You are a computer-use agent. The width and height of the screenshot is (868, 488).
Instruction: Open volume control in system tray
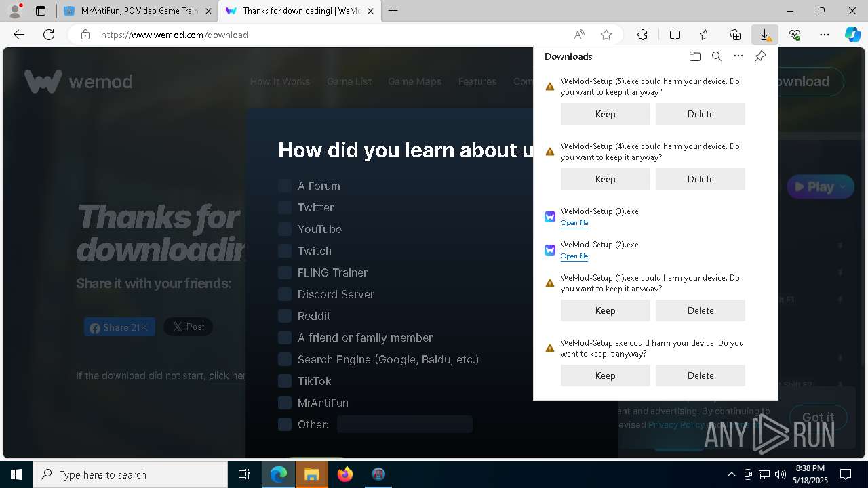pyautogui.click(x=780, y=474)
